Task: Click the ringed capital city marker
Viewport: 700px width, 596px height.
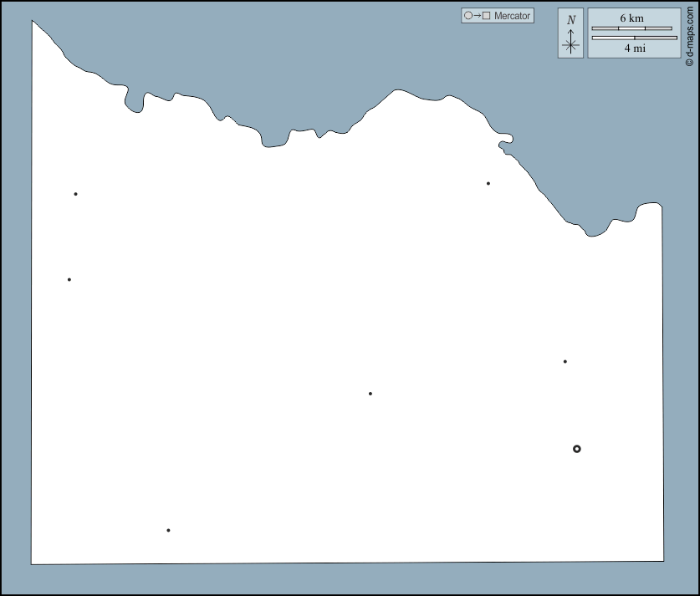Action: pos(577,449)
